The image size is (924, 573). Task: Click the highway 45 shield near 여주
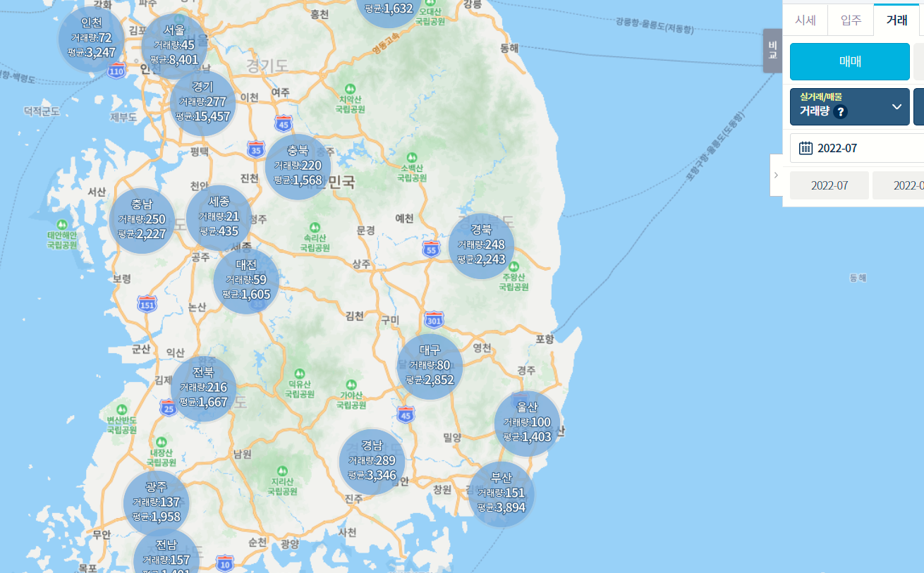tap(284, 123)
